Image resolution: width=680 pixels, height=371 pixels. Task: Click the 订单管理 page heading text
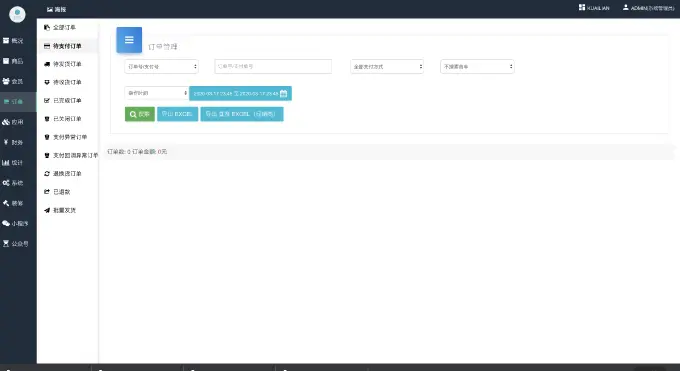tap(163, 46)
